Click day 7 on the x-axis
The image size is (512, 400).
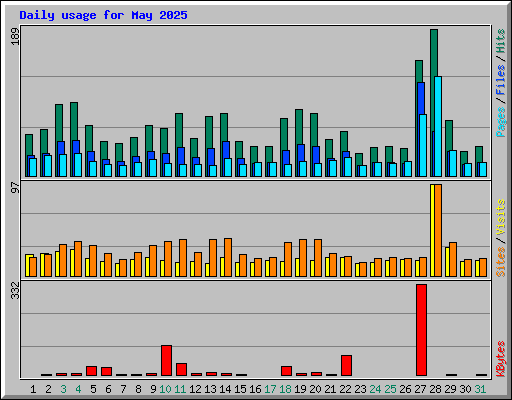point(123,389)
